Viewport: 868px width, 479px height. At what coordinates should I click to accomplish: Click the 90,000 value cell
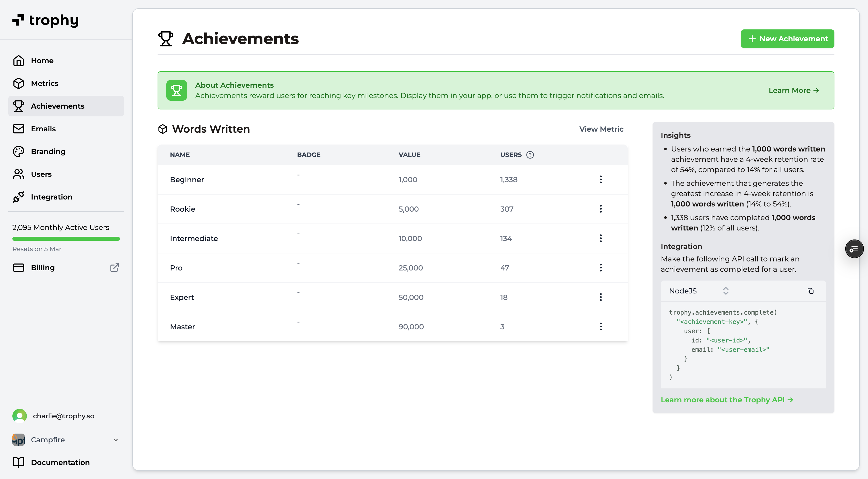(x=411, y=326)
